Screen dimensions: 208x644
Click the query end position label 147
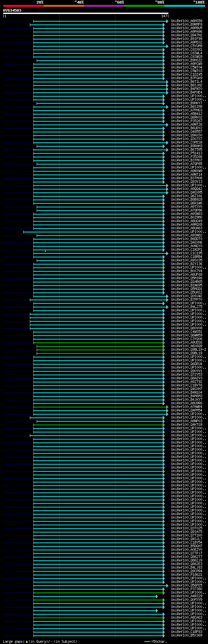coord(164,16)
